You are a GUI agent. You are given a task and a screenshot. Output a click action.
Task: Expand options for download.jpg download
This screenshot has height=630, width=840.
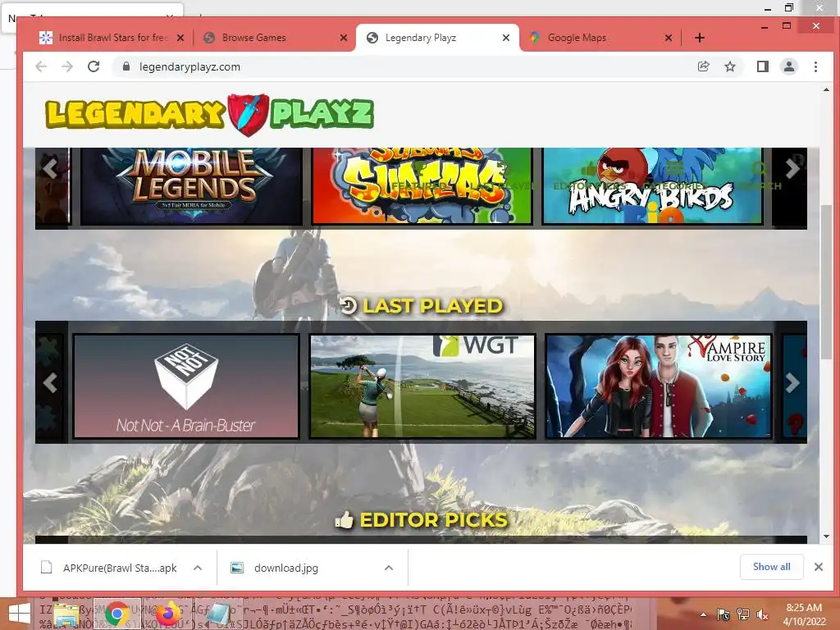(389, 568)
